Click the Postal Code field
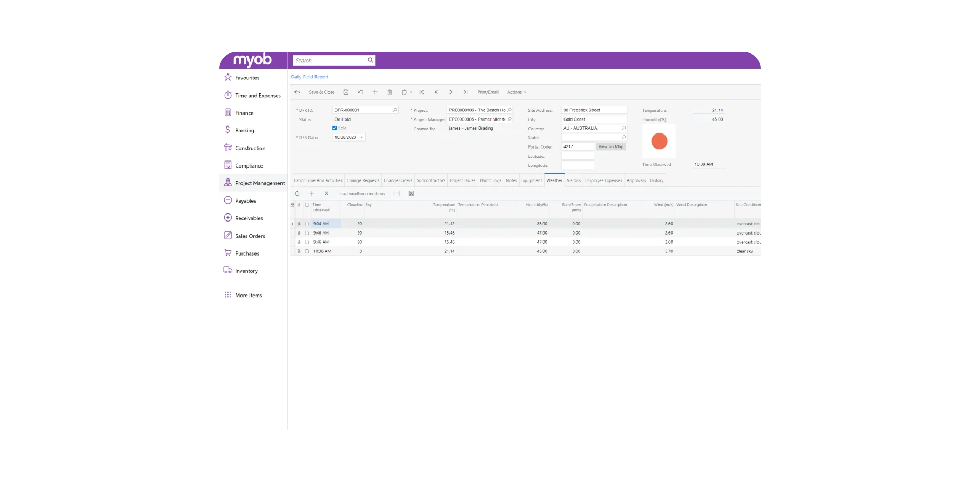The width and height of the screenshot is (980, 482). click(x=578, y=146)
